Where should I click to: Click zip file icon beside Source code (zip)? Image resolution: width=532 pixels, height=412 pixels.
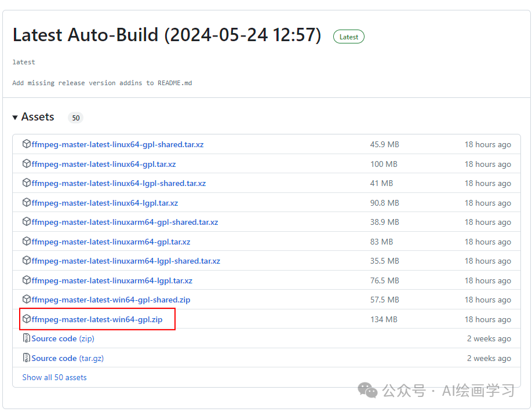[x=27, y=338]
